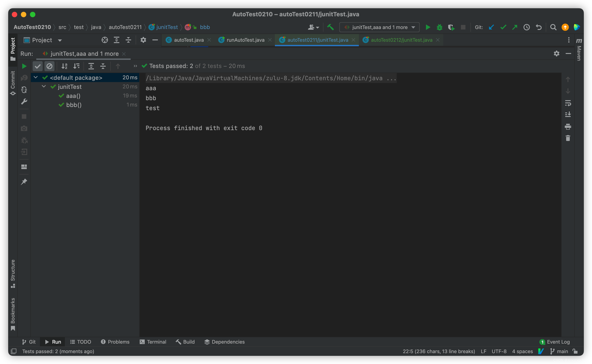592x364 pixels.
Task: Click the print console output icon
Action: pyautogui.click(x=568, y=127)
